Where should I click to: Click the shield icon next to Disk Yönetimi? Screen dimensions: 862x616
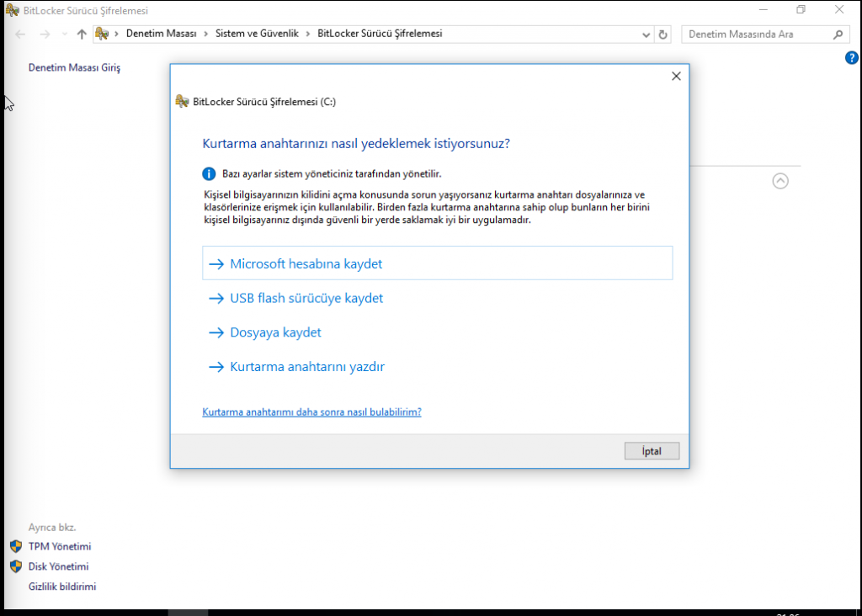coord(15,566)
